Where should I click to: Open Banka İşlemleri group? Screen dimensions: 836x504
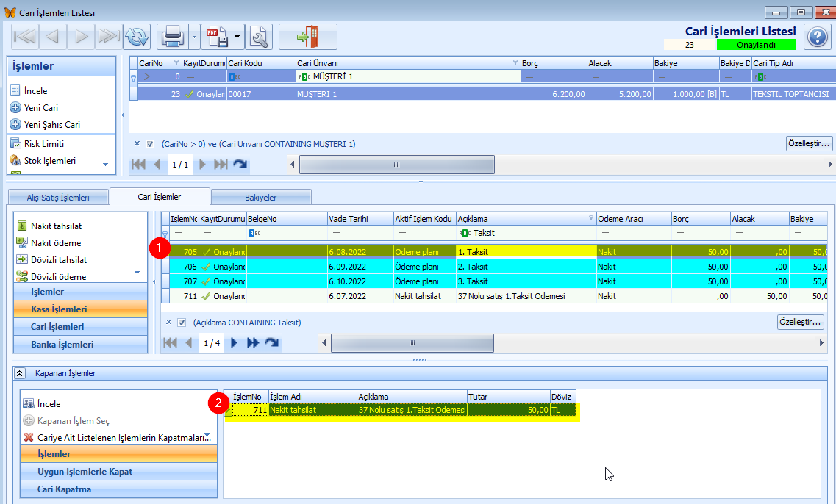80,344
